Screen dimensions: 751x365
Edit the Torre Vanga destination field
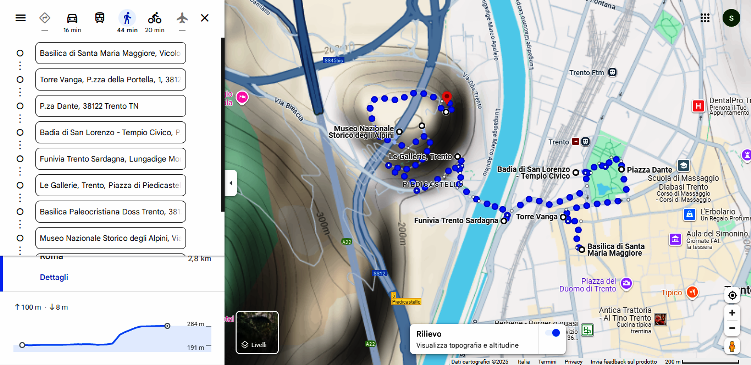(110, 80)
